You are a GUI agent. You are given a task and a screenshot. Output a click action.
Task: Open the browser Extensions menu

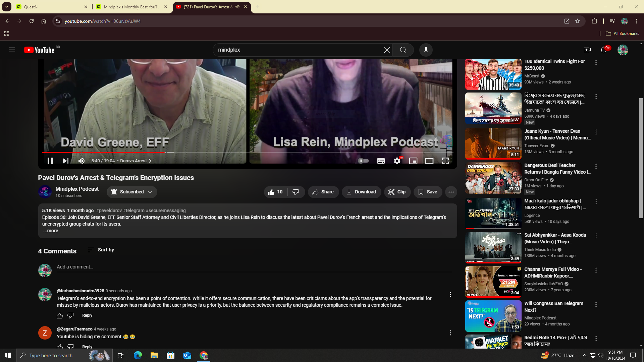pyautogui.click(x=594, y=21)
